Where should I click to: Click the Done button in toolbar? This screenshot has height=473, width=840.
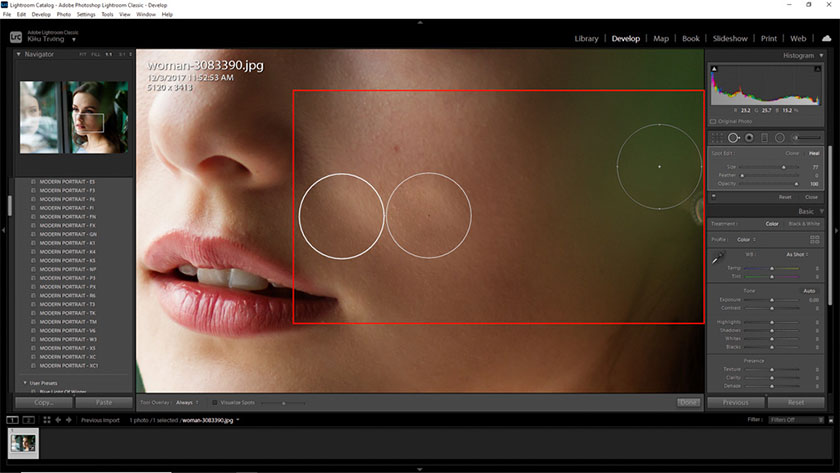688,402
